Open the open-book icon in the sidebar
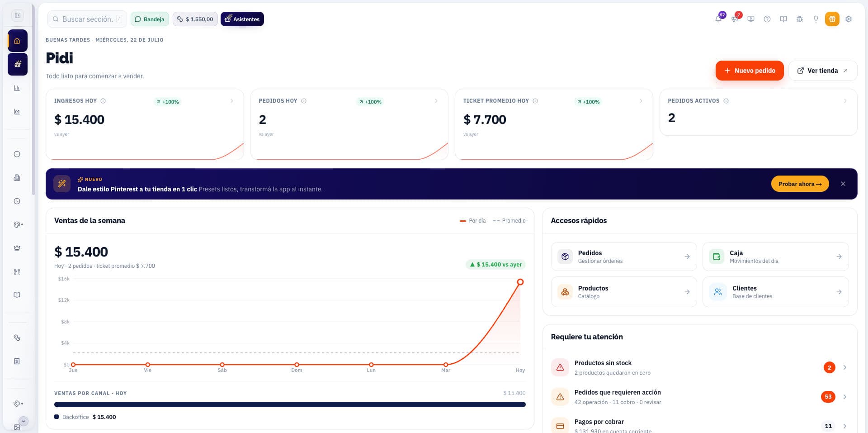Screen dimensions: 868x433 tap(17, 295)
